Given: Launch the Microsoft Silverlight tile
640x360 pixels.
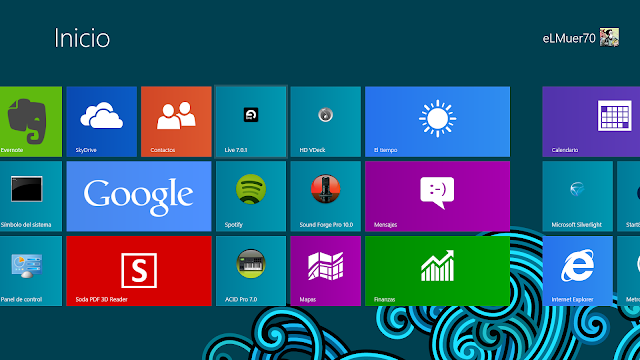Looking at the screenshot, I should pos(578,196).
